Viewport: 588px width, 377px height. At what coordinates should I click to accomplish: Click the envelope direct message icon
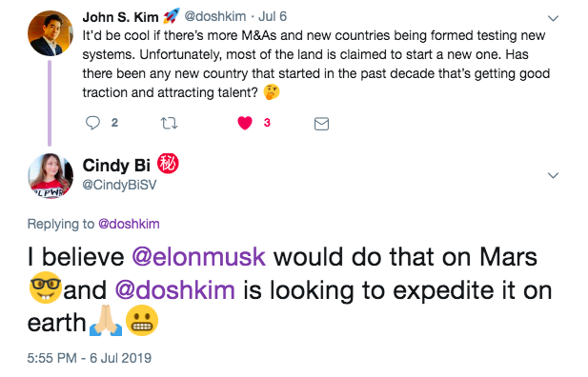[321, 124]
